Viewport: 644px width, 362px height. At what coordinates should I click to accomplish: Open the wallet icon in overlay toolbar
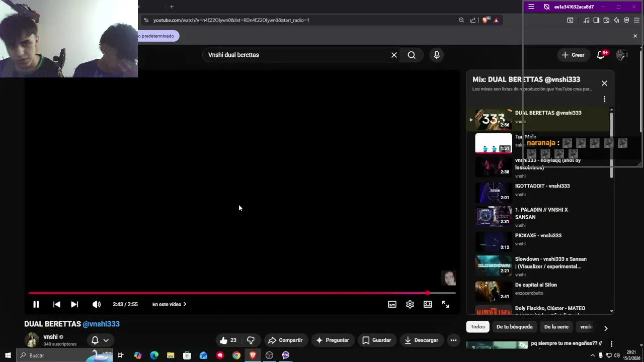(606, 20)
